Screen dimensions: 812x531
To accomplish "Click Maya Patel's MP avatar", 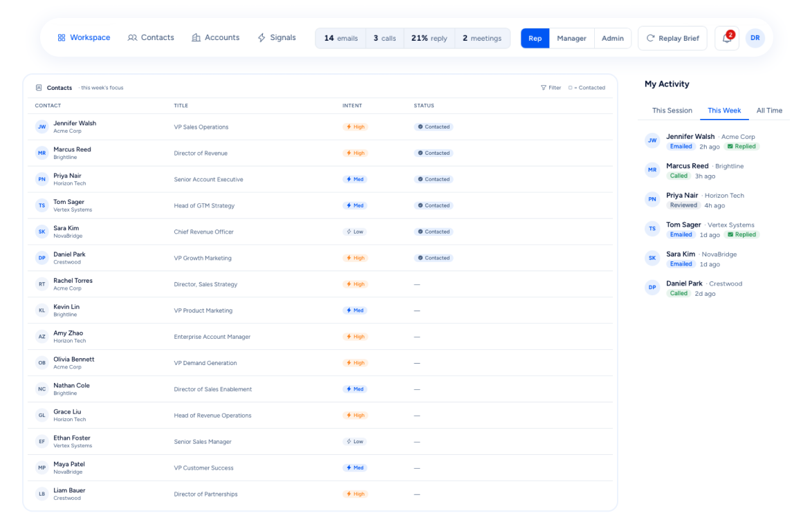I will [42, 468].
